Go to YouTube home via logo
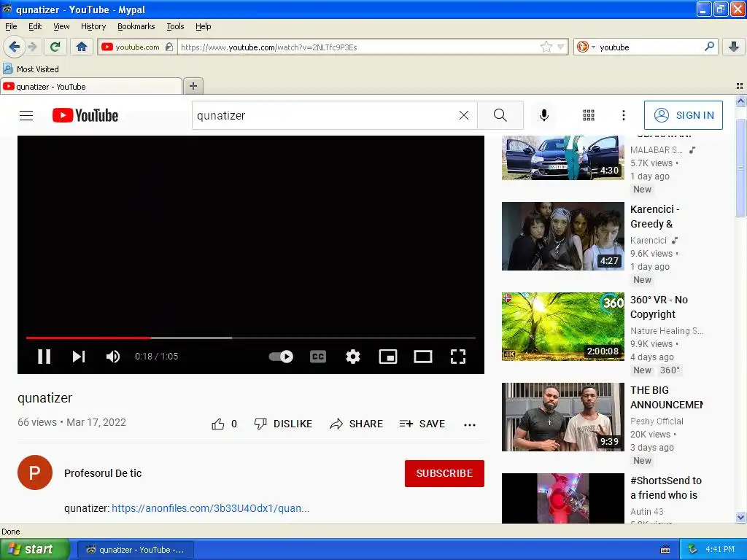 (x=85, y=115)
